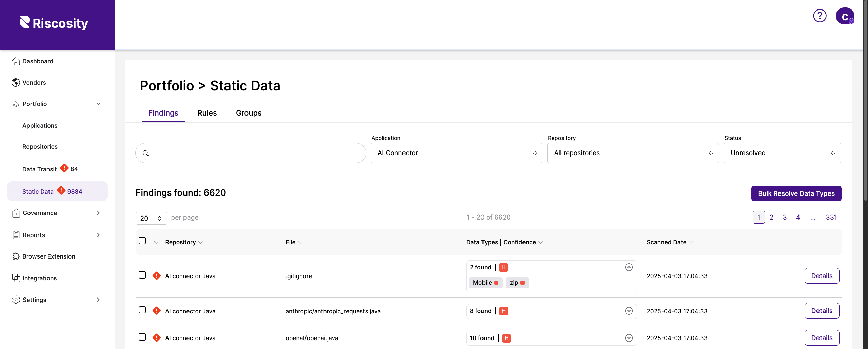Viewport: 868px width, 349px height.
Task: Sort by the Scanned Date column arrow
Action: pos(691,242)
